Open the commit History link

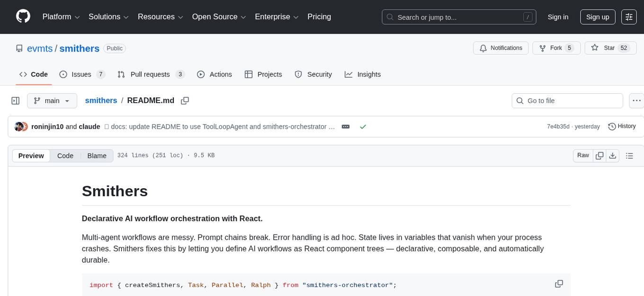[x=621, y=126]
